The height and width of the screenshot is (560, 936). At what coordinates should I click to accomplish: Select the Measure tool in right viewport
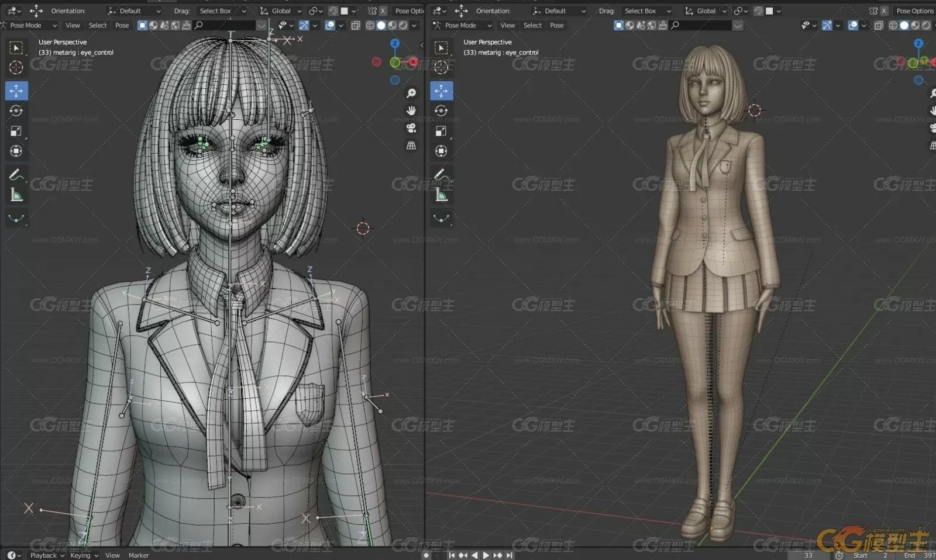pyautogui.click(x=441, y=195)
